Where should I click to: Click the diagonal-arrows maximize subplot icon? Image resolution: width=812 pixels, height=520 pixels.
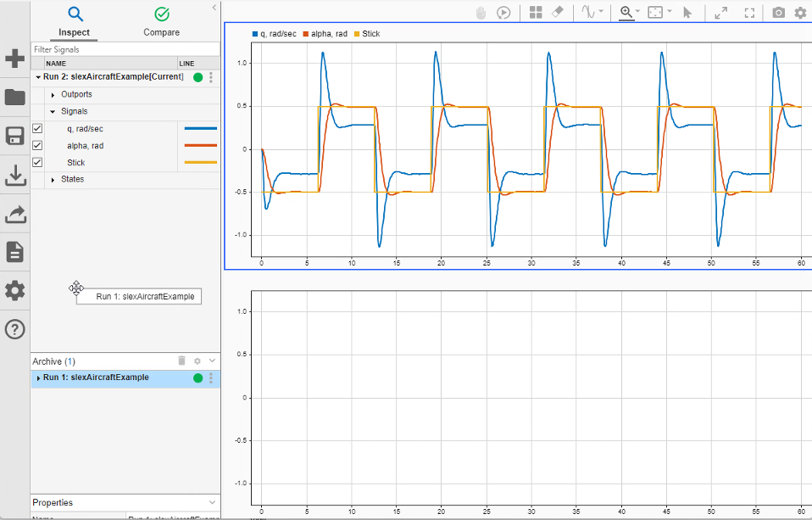coord(720,13)
